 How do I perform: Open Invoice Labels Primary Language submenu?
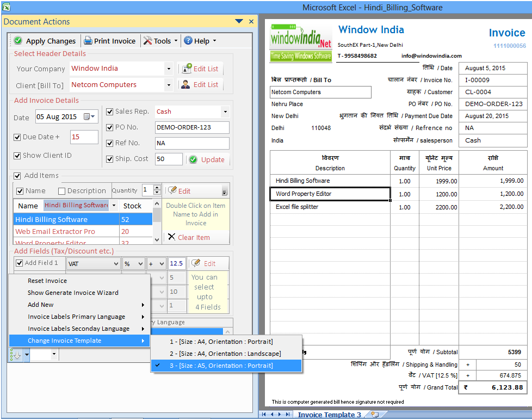tap(79, 317)
